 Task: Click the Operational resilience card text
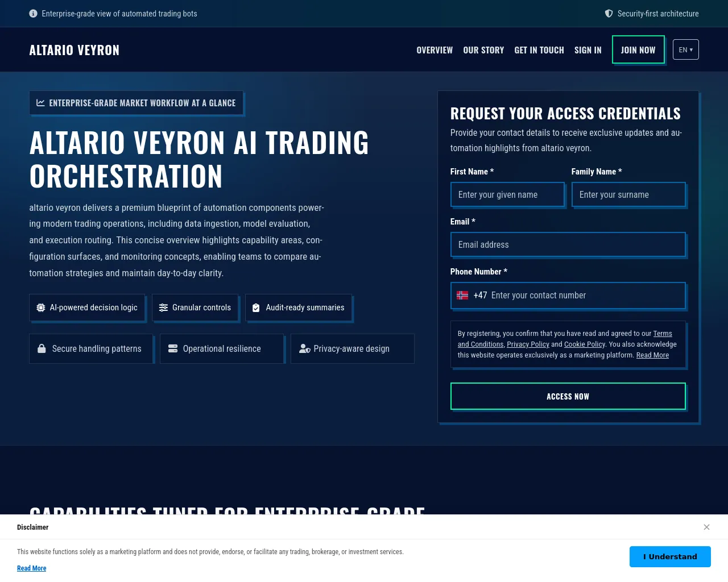click(x=222, y=348)
